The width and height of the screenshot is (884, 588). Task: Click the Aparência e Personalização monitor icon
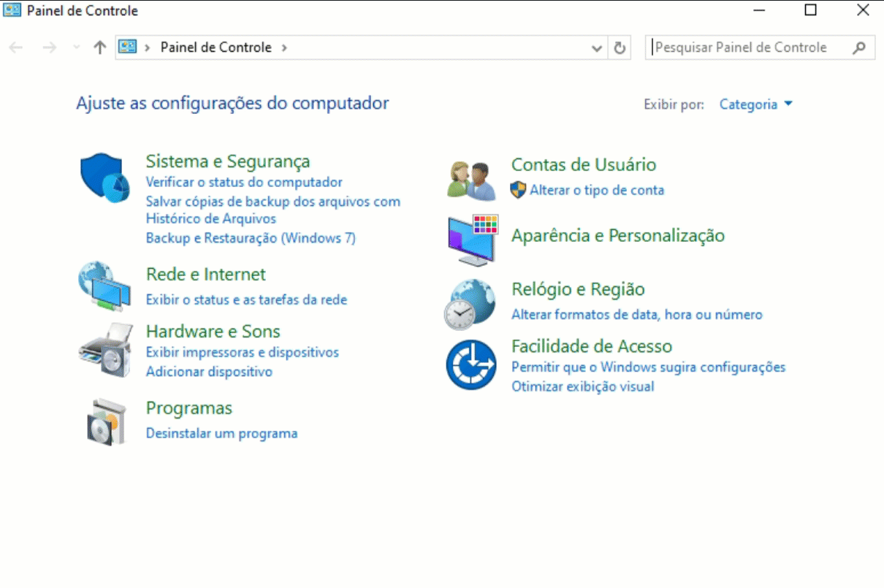pyautogui.click(x=472, y=240)
